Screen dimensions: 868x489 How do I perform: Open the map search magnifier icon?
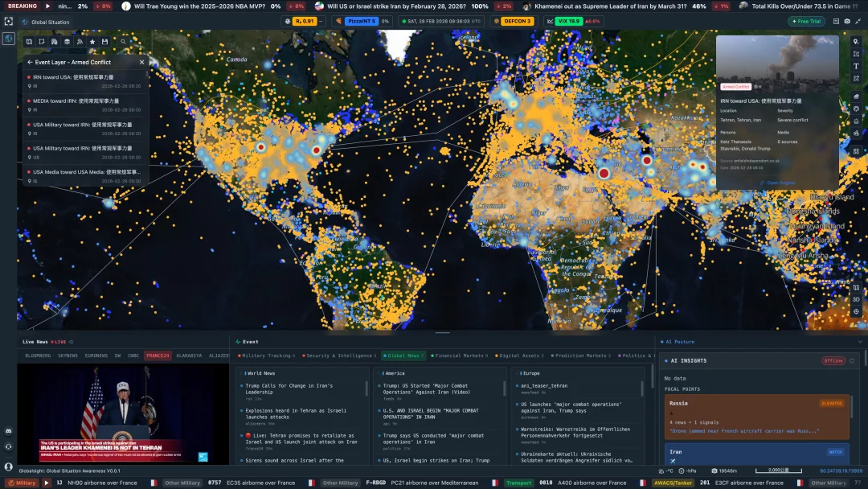(x=123, y=42)
